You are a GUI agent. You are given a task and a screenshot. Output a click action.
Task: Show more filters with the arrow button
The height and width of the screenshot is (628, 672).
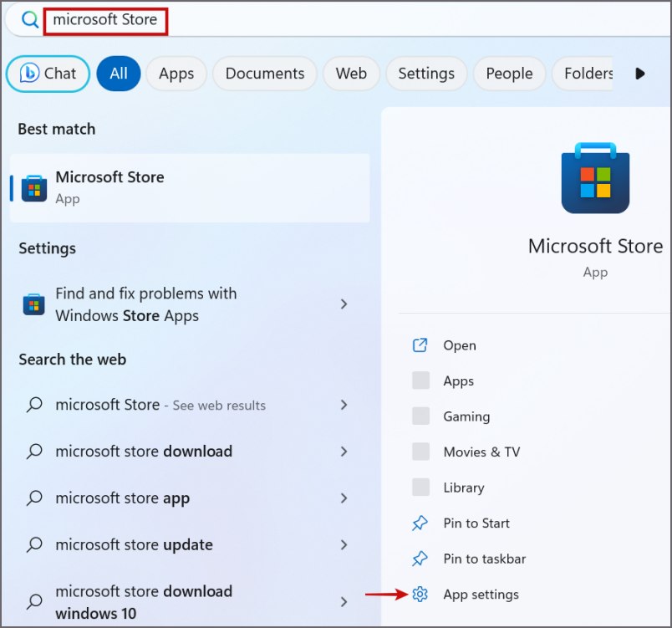click(640, 74)
